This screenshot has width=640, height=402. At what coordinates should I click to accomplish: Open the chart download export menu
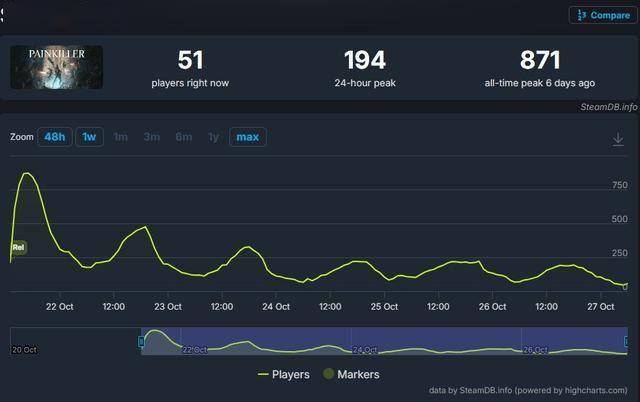(x=618, y=139)
